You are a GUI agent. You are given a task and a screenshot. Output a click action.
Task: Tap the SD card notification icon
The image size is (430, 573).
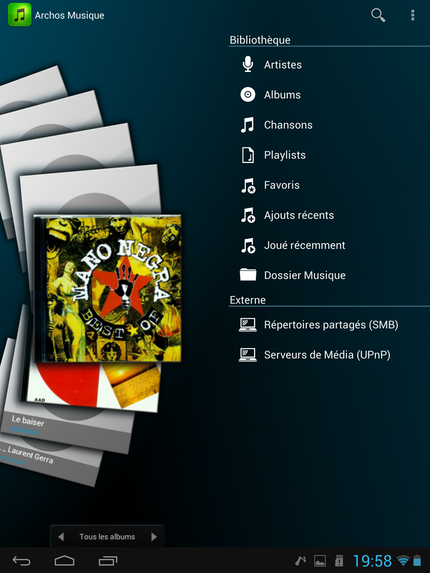pos(339,561)
